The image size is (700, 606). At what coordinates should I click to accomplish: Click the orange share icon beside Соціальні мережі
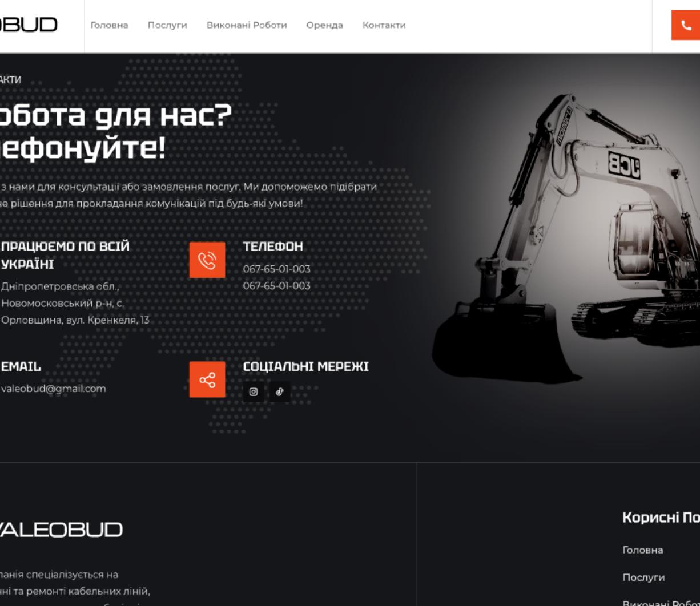[x=207, y=379]
